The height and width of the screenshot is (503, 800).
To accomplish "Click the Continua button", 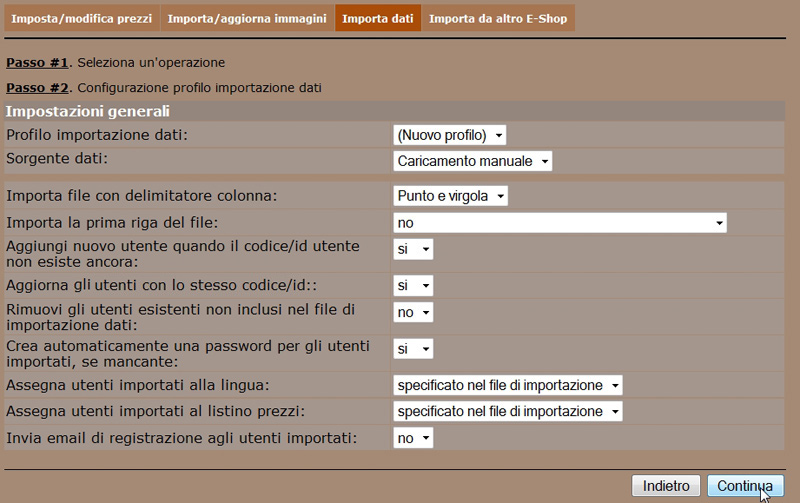I will (x=745, y=486).
